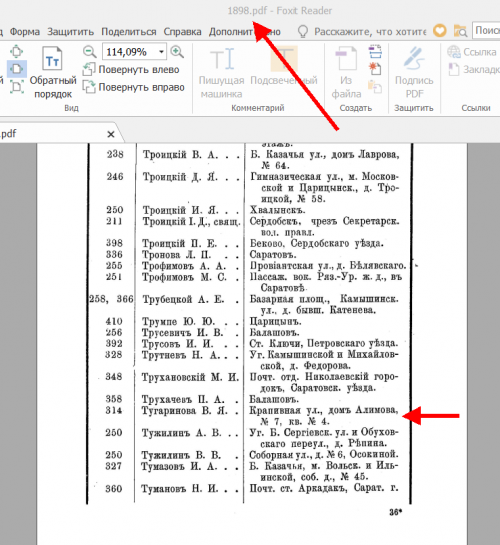
Task: Click the Ссылка link tool
Action: 472,52
